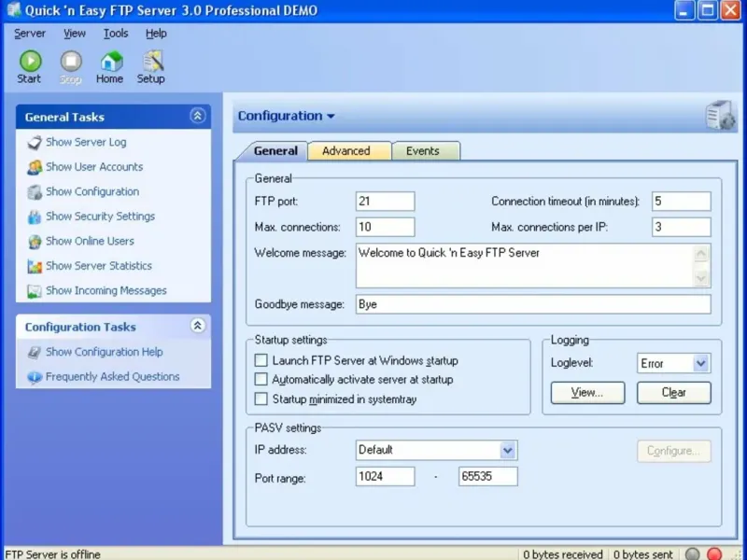Open the PASV IP address dropdown

point(507,450)
